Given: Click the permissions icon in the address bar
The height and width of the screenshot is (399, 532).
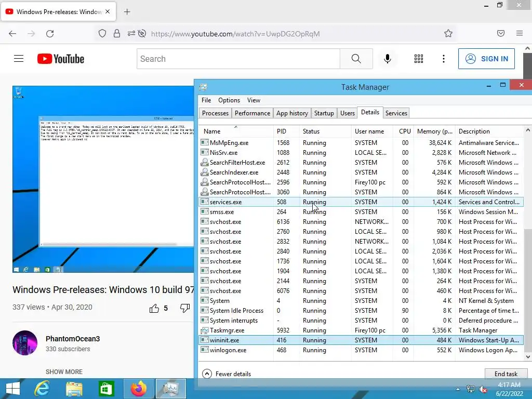Looking at the screenshot, I should tap(131, 33).
